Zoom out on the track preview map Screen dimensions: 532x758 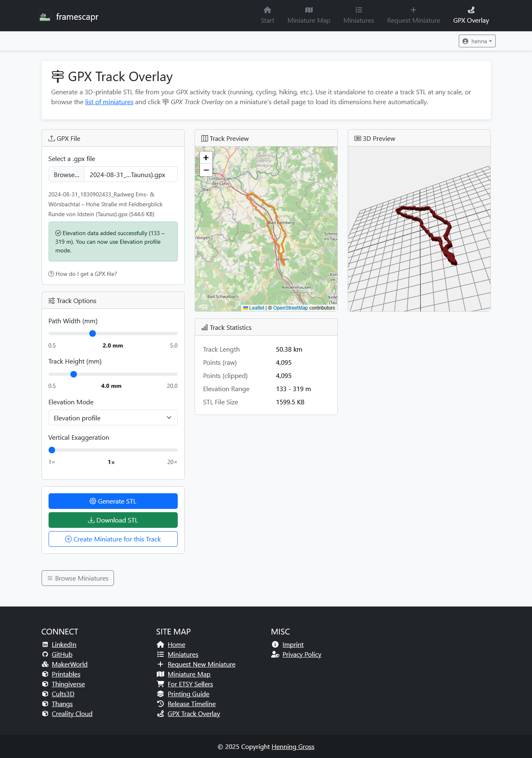pos(206,170)
